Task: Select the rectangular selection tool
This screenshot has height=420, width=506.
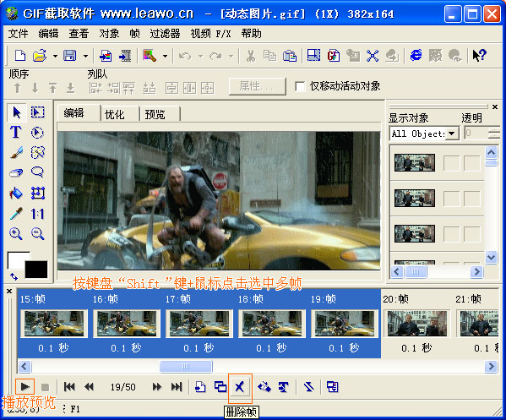Action: [37, 112]
